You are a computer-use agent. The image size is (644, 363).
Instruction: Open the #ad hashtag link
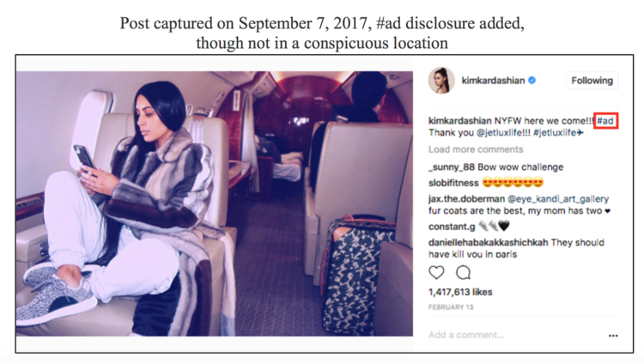coord(605,121)
